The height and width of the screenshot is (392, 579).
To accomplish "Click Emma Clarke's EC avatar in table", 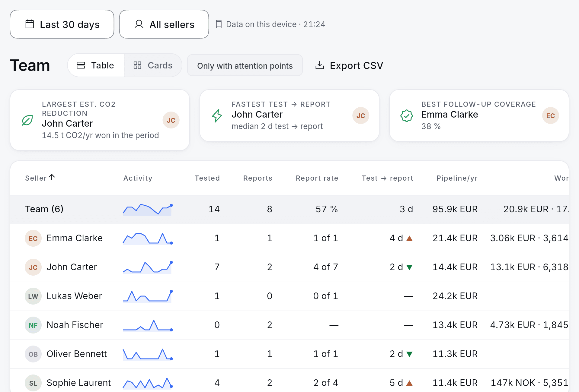I will (x=33, y=238).
